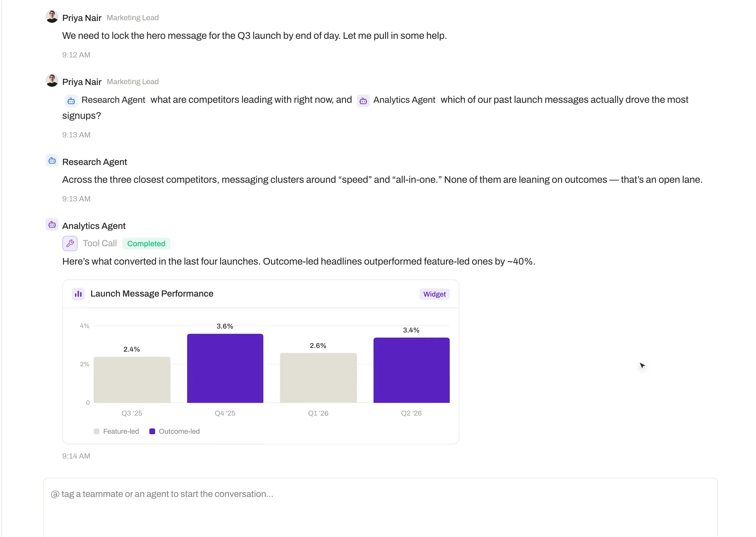Select the Q3 '25 feature-led bar
Image resolution: width=756 pixels, height=537 pixels.
[x=132, y=380]
